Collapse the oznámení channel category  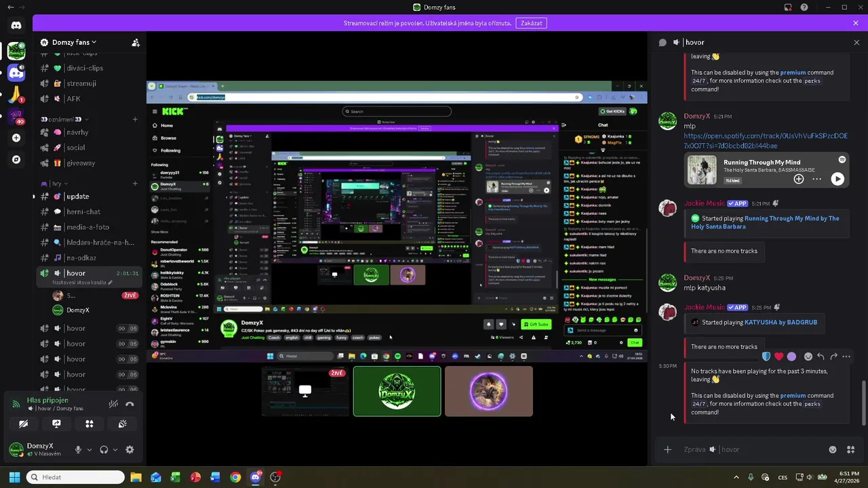pos(66,119)
